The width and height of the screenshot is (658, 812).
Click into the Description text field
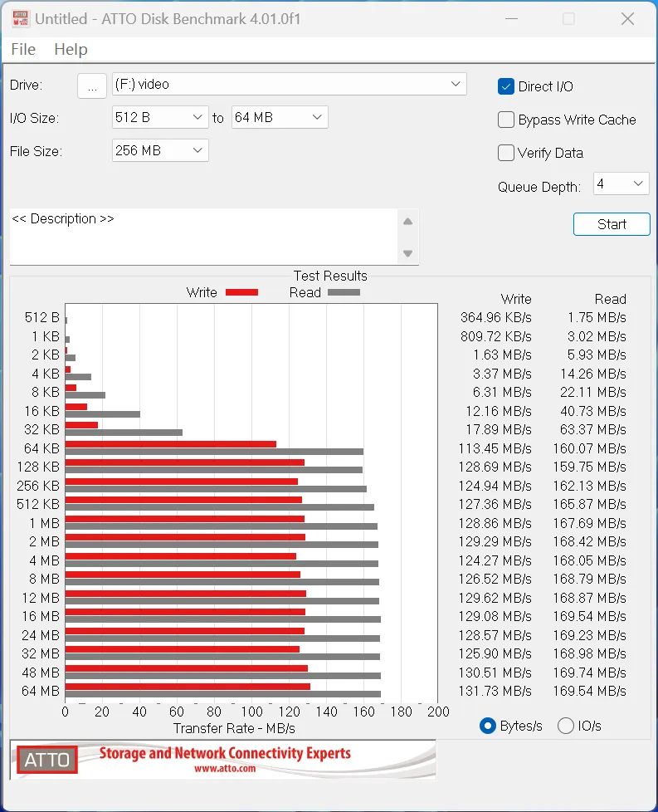pos(203,236)
